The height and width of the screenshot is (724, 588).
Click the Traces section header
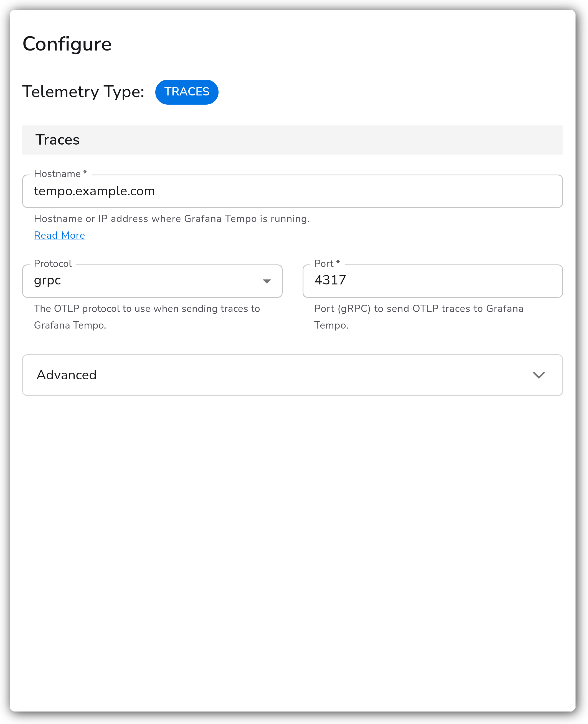tap(292, 140)
